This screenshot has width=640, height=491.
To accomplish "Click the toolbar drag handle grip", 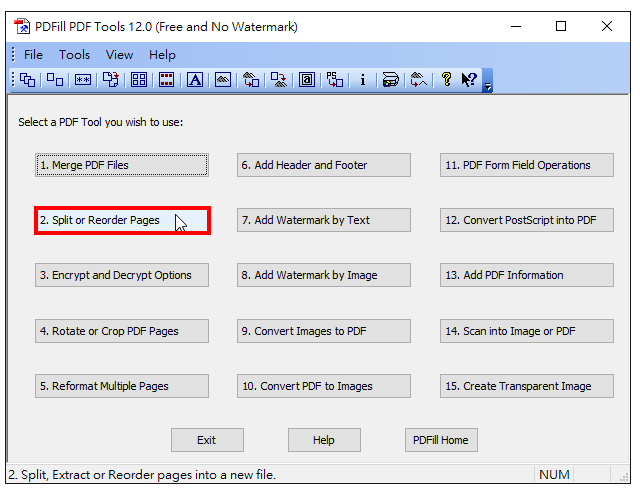I will pos(13,80).
